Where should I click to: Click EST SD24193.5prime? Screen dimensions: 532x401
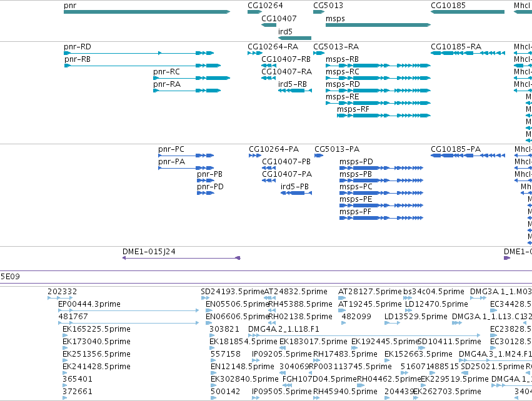(x=205, y=298)
